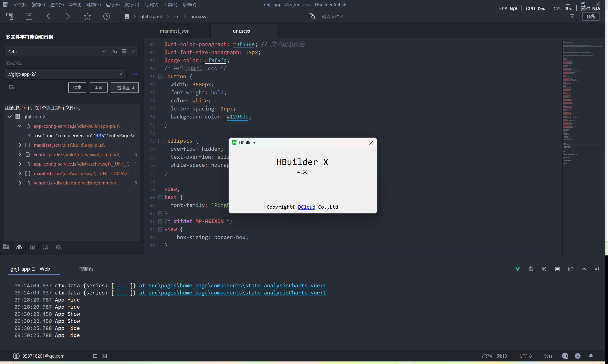The image size is (608, 364).
Task: Open the 运行(R) menu
Action: (x=112, y=5)
